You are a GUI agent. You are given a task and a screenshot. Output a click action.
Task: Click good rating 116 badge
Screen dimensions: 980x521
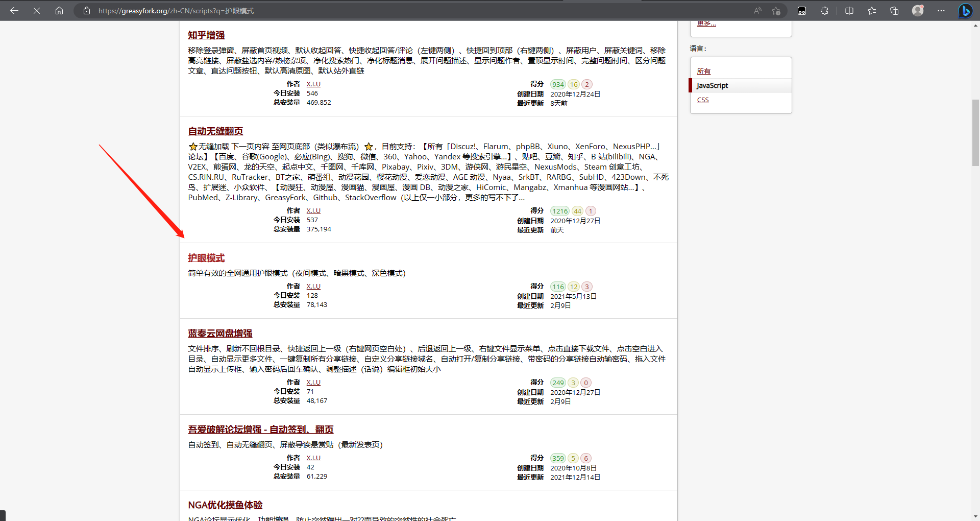(558, 287)
